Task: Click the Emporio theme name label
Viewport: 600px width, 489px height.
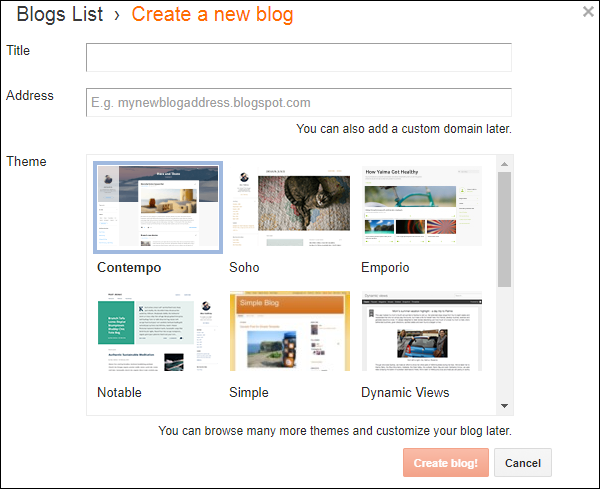Action: 385,268
